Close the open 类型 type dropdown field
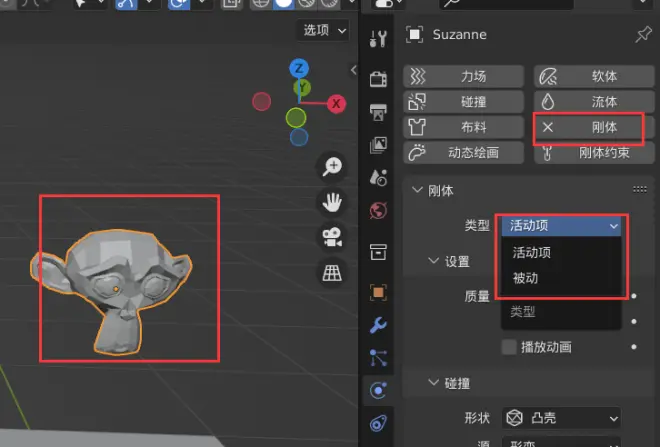This screenshot has width=660, height=447. pos(562,226)
